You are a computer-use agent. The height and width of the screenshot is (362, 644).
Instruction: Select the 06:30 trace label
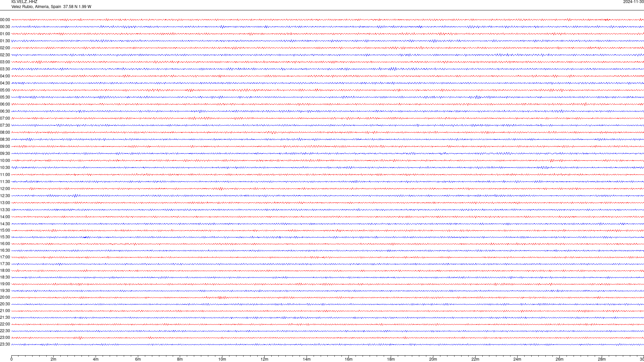5,111
